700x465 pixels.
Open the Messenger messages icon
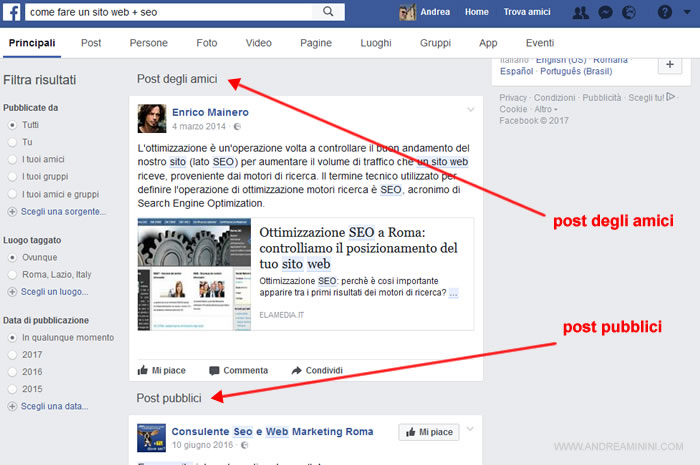click(x=605, y=13)
